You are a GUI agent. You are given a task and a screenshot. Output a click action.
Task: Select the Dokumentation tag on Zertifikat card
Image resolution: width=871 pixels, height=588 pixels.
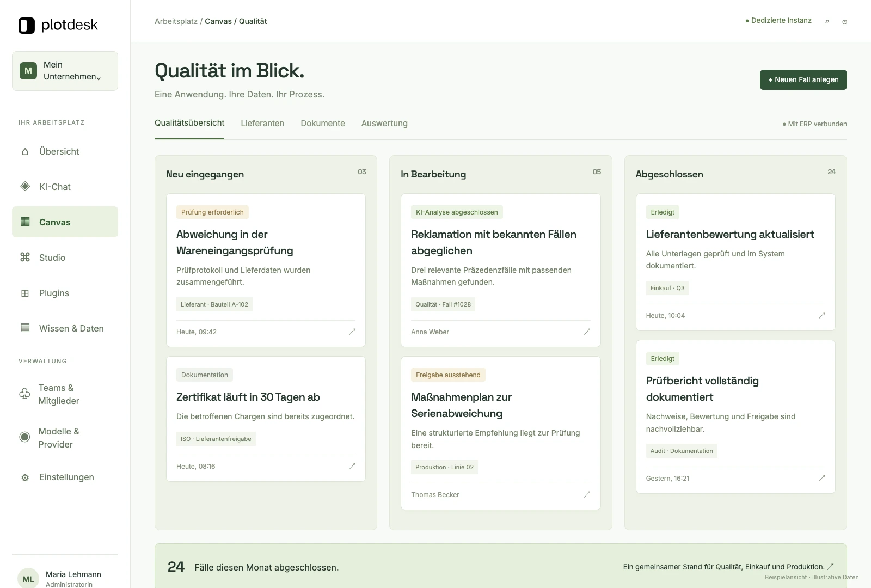[205, 375]
